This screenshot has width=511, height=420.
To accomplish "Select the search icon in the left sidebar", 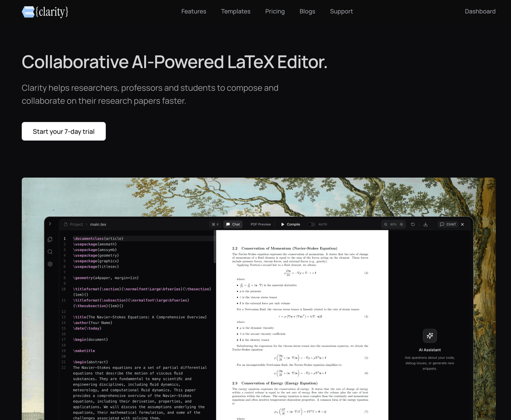I will pyautogui.click(x=50, y=252).
